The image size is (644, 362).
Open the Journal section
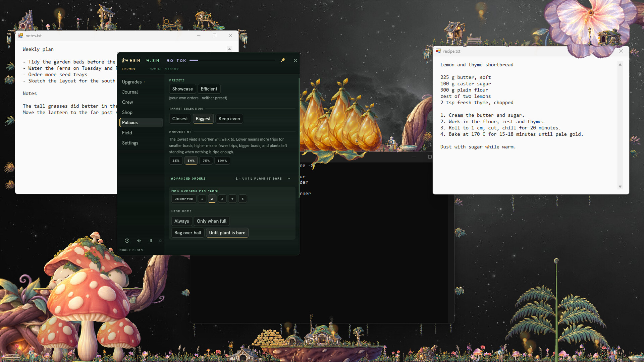141,92
